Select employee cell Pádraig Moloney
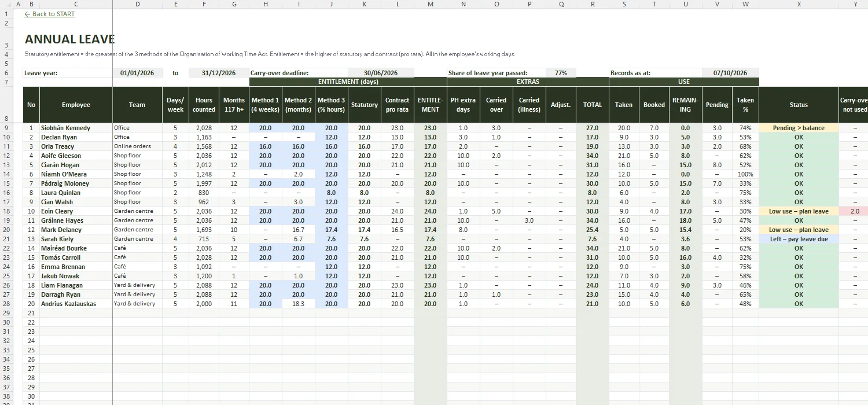 tap(76, 183)
